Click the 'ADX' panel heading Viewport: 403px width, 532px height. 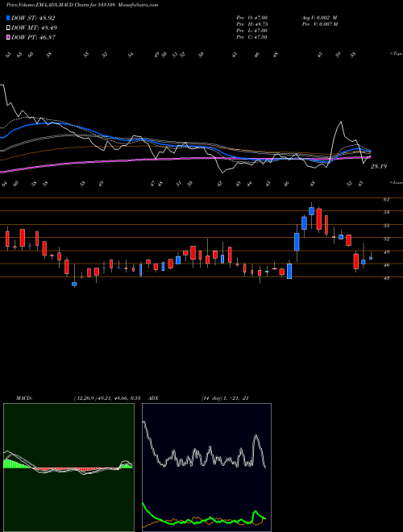(153, 398)
